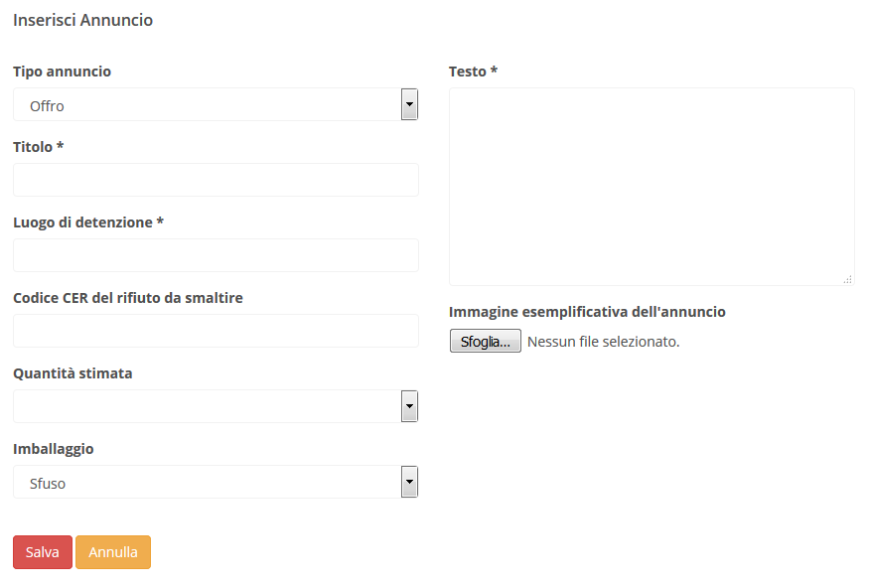This screenshot has height=588, width=869.
Task: Click the arrow icon of Imballaggio select
Action: pyautogui.click(x=409, y=482)
